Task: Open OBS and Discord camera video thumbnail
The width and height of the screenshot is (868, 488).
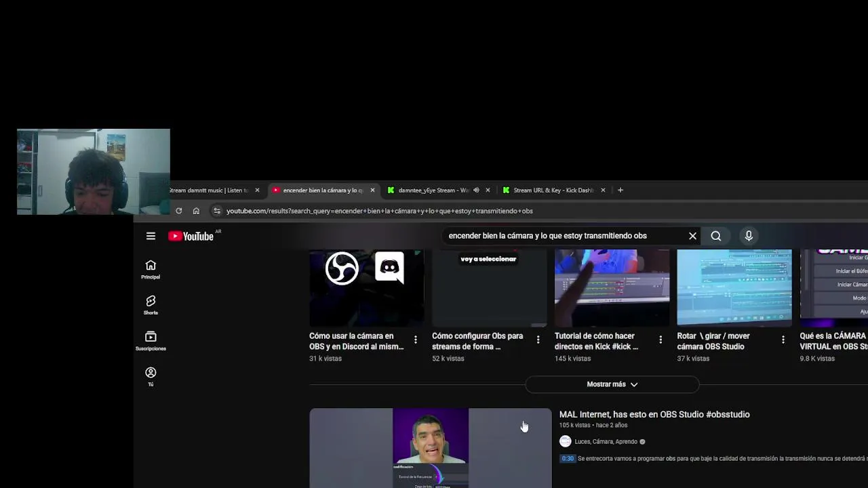Action: tap(367, 288)
